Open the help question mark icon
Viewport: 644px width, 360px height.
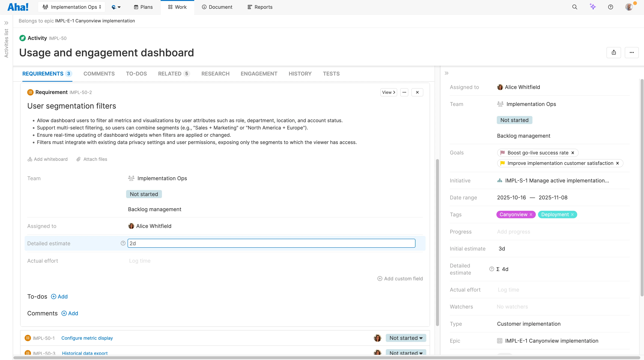click(610, 7)
